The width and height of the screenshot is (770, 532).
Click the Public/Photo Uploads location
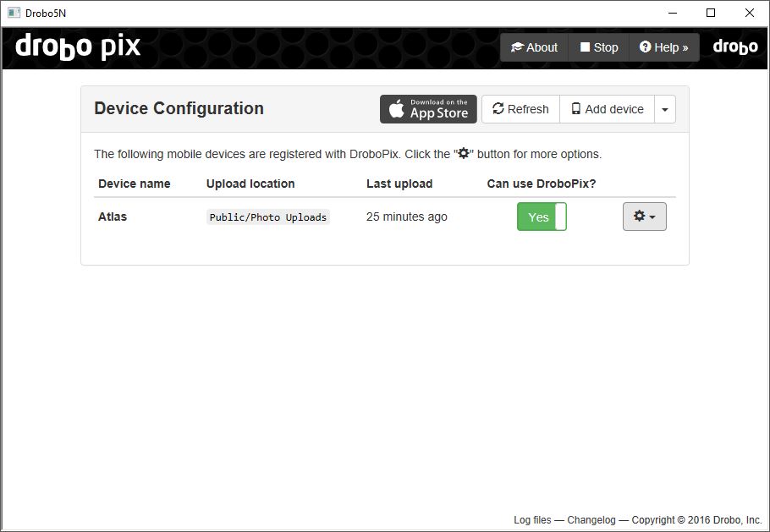pyautogui.click(x=268, y=217)
